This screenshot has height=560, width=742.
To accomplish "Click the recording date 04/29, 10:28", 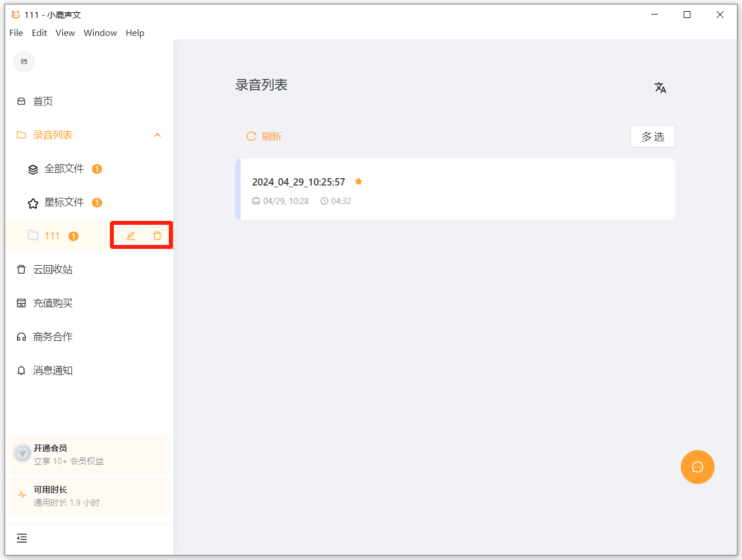I will [x=286, y=201].
